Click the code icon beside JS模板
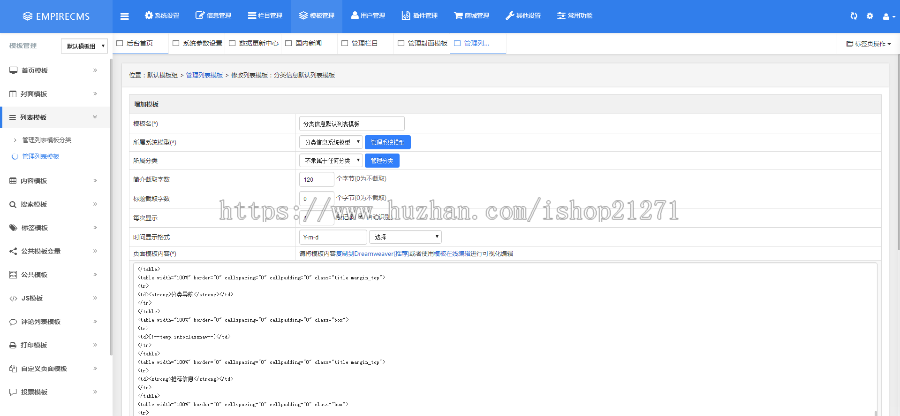900x416 pixels. click(x=13, y=298)
